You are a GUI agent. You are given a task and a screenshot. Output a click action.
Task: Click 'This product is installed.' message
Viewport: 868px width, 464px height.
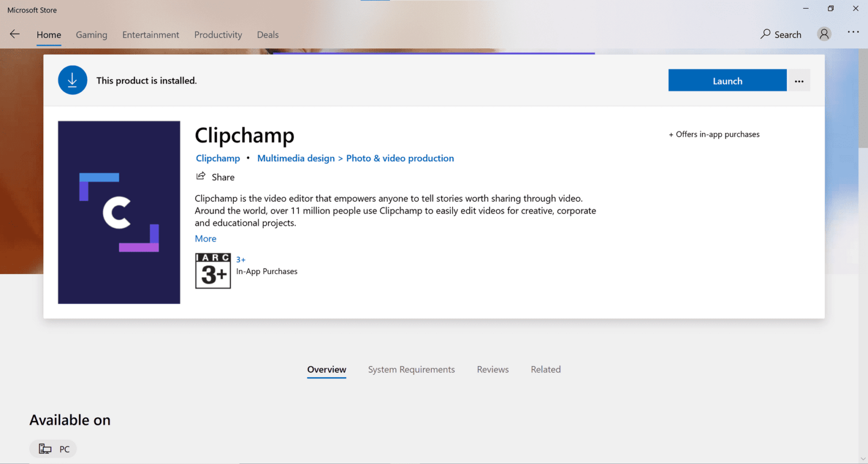pos(146,81)
